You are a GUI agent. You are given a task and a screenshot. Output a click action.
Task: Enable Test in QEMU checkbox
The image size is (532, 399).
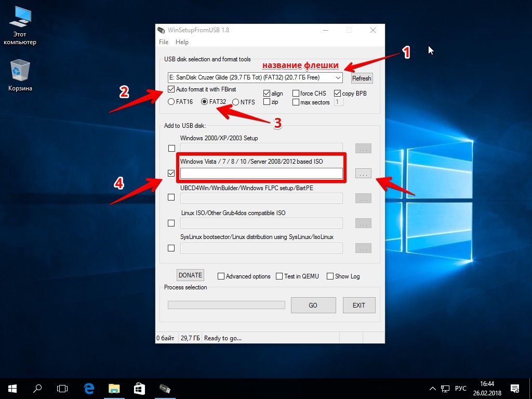pos(279,276)
